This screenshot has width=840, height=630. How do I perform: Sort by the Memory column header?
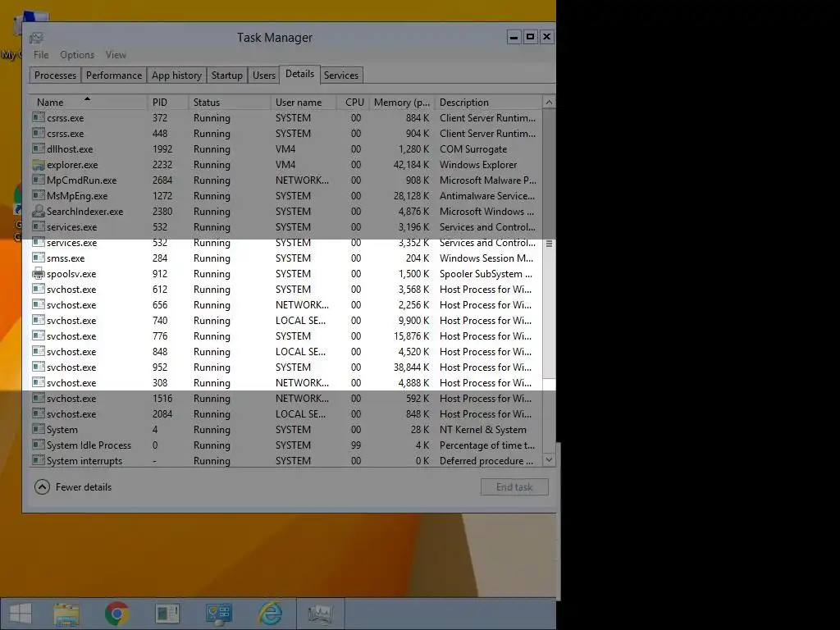click(x=401, y=103)
